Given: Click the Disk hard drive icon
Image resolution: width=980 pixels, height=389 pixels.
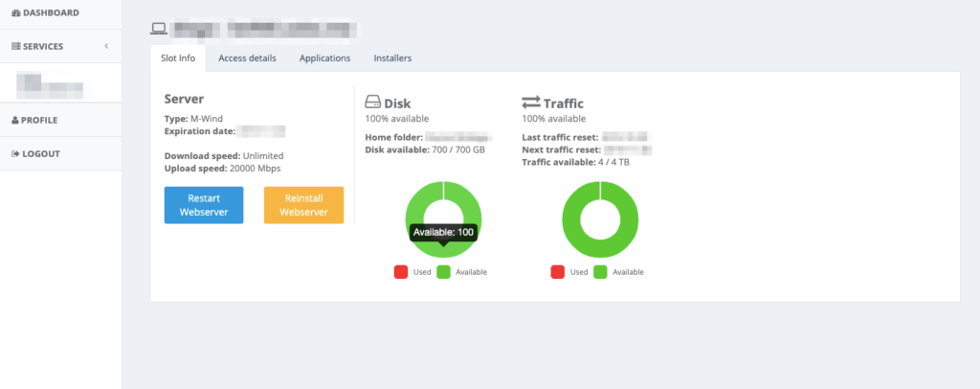Looking at the screenshot, I should tap(373, 102).
